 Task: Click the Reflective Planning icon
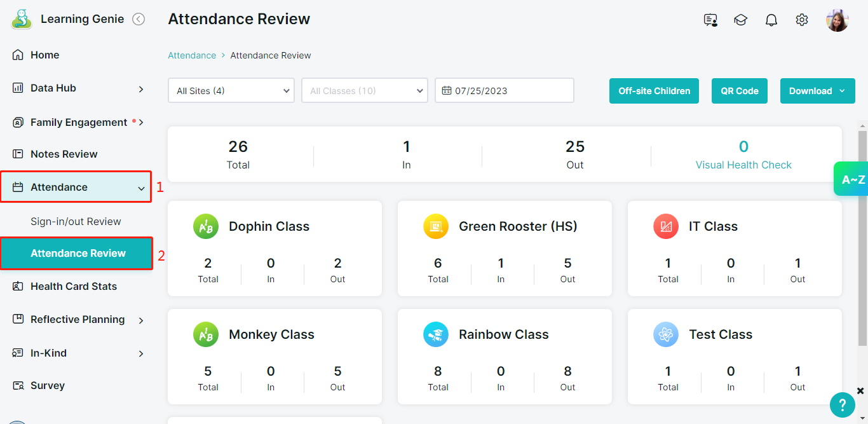(x=18, y=319)
